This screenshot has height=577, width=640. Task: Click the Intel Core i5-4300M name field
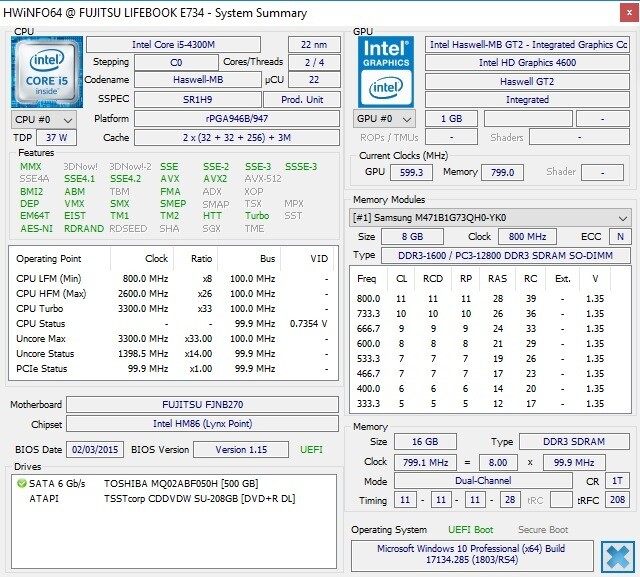(x=173, y=44)
